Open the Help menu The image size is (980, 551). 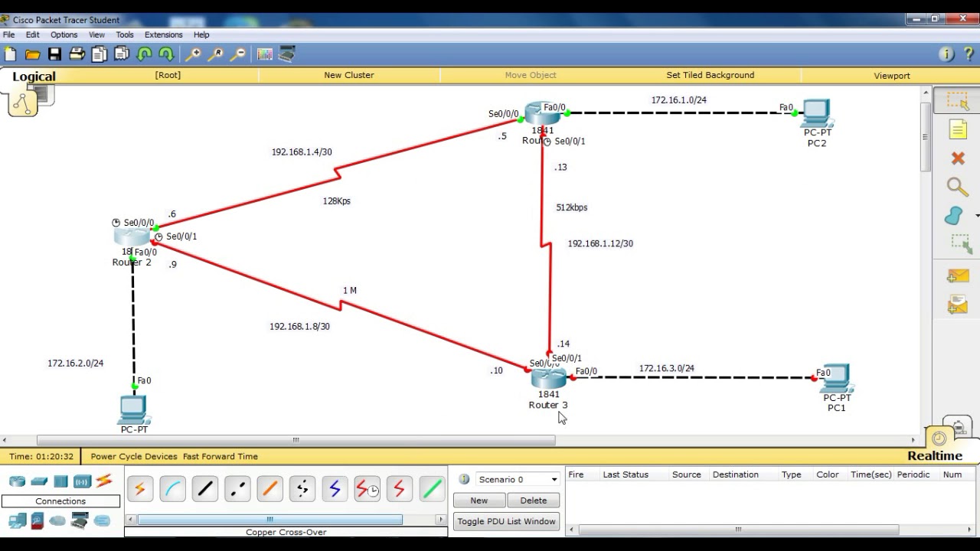tap(201, 34)
